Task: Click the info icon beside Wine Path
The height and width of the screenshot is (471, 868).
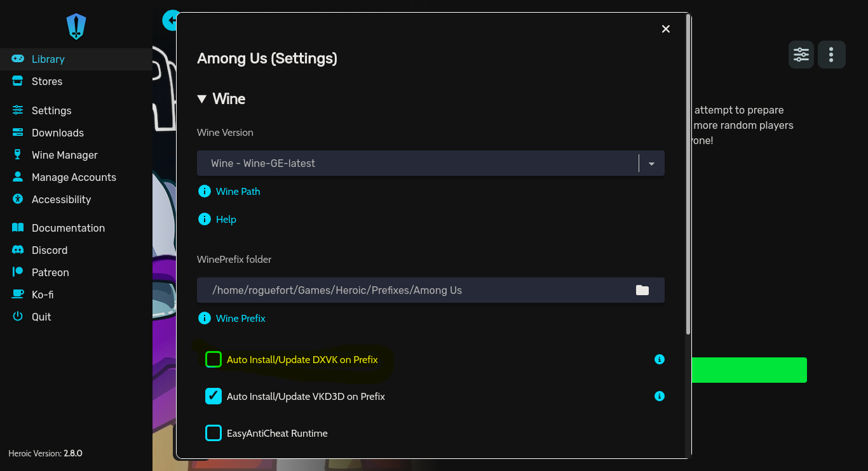Action: 205,191
